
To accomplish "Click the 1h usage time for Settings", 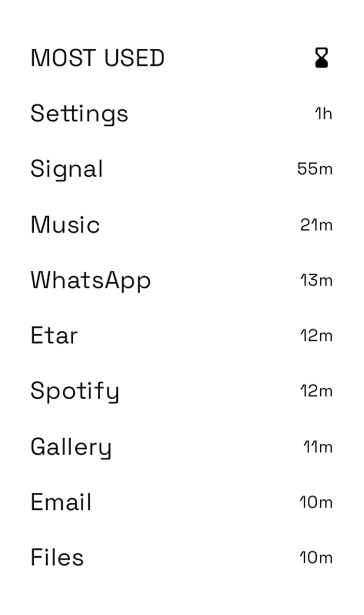I will (323, 113).
